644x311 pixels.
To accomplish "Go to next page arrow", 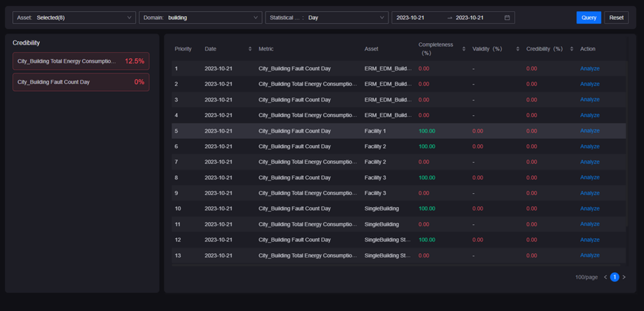I will tap(624, 277).
